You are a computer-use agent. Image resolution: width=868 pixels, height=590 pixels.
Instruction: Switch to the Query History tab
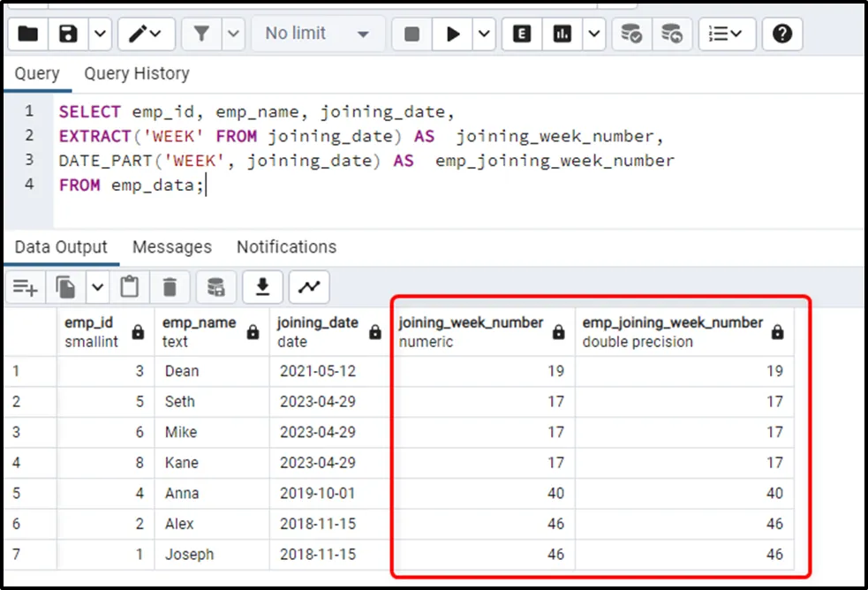coord(136,73)
